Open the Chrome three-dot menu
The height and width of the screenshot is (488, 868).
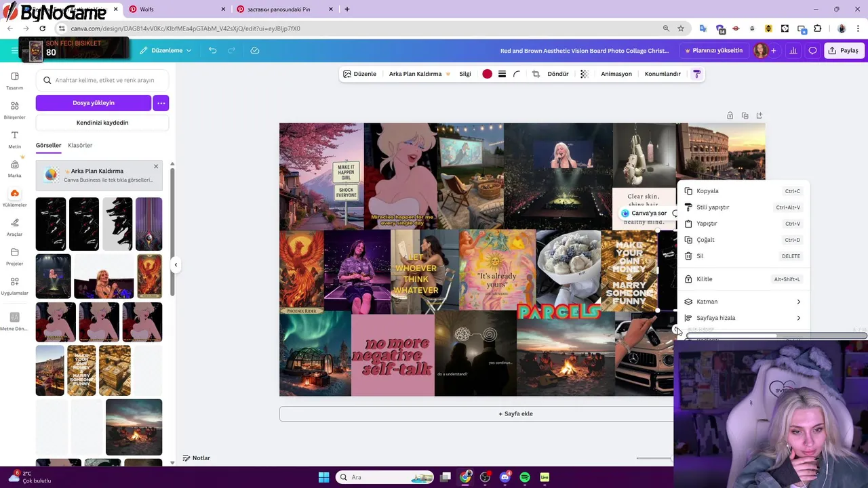858,28
